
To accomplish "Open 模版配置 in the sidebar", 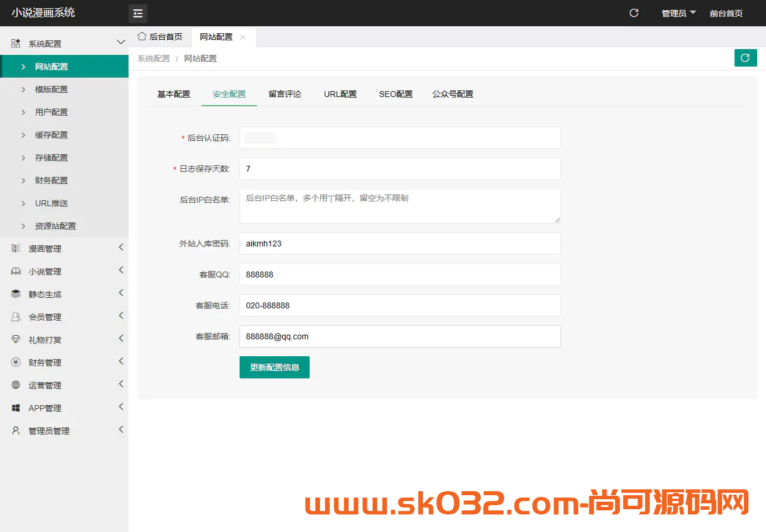I will click(64, 89).
